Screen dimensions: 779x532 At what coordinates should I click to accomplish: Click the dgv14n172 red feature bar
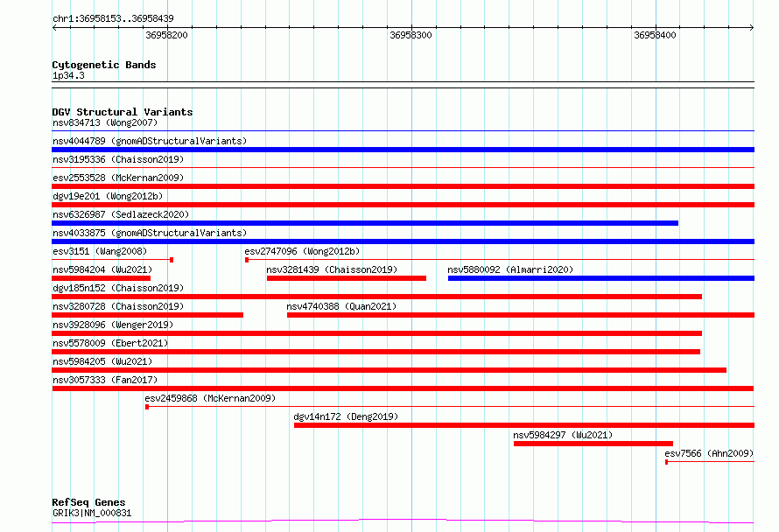click(524, 425)
